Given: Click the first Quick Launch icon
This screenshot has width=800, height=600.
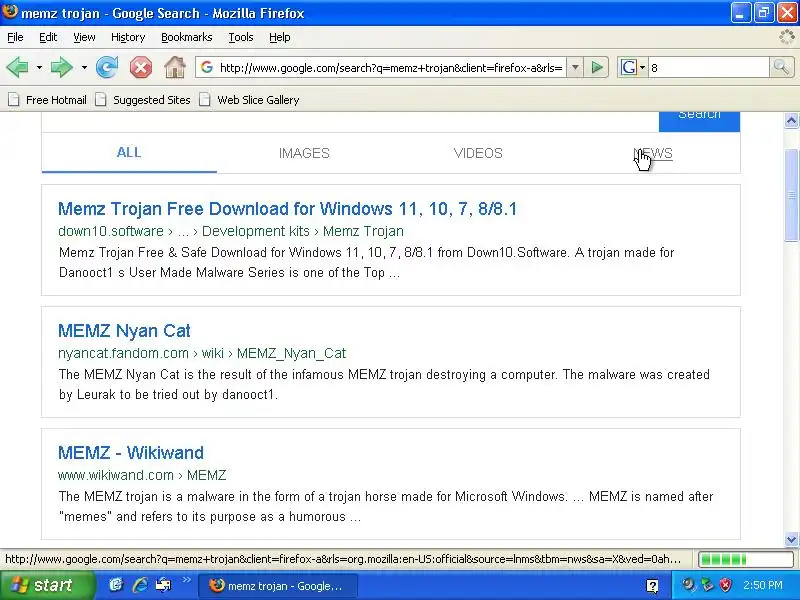Looking at the screenshot, I should coord(116,585).
